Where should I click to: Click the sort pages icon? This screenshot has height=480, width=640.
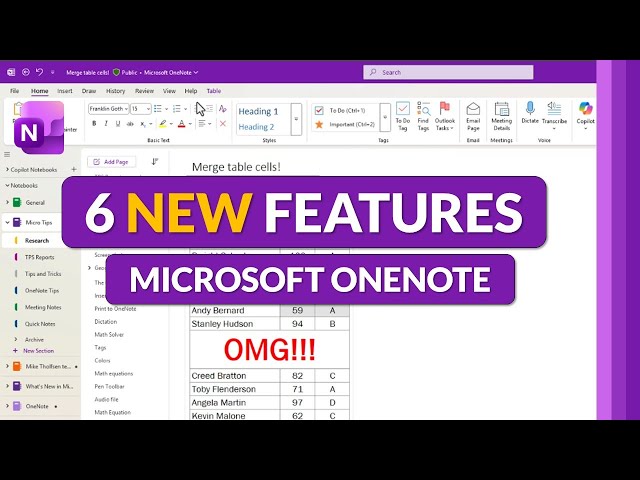155,162
